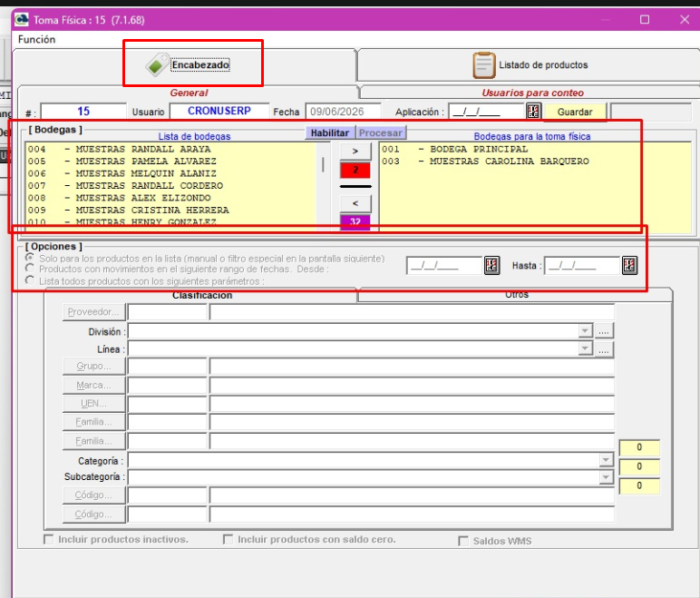Select 009 - MUESTRAS CRISTINA HERRERA

tap(128, 210)
